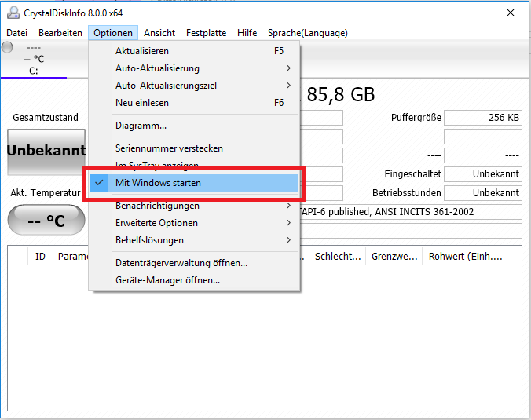
Task: Expand the Behelfslösungen submenu
Action: click(x=149, y=240)
